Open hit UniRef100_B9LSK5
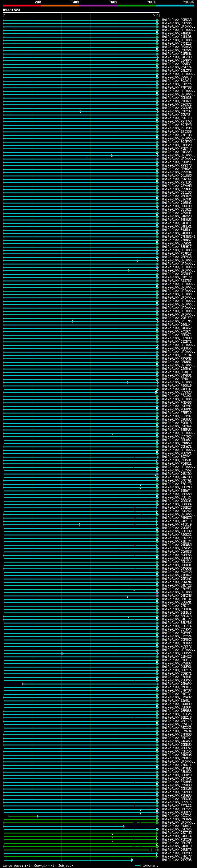The width and height of the screenshot is (197, 868). click(177, 829)
